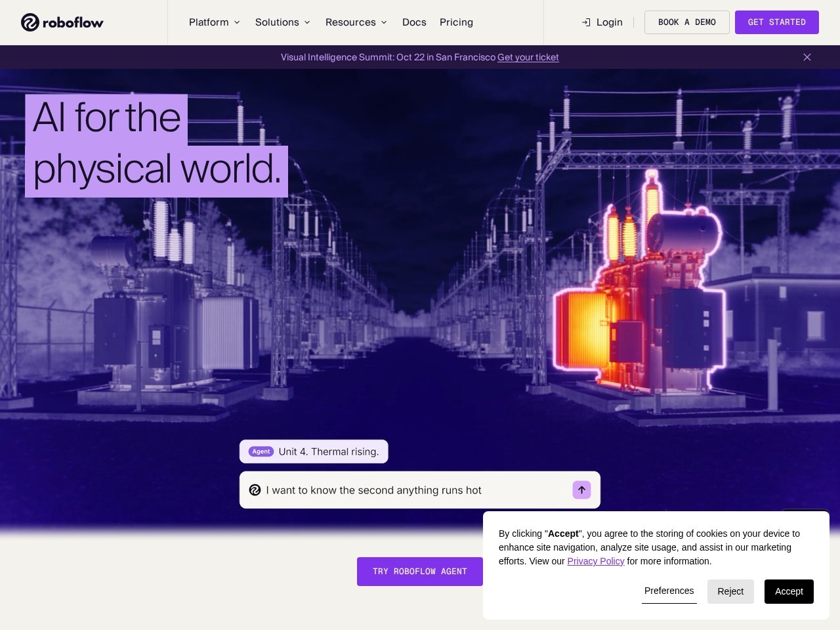Viewport: 840px width, 630px height.
Task: Expand the Resources menu
Action: [x=356, y=22]
